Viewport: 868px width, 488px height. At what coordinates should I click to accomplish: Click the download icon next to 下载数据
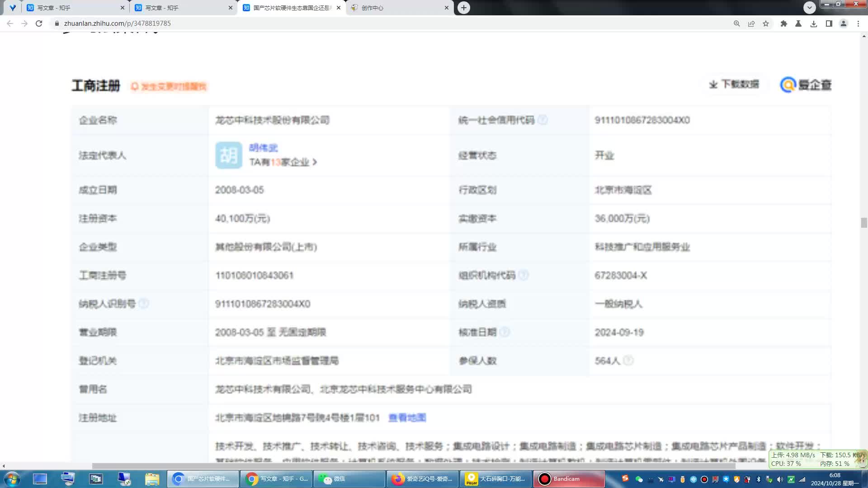[x=713, y=84]
